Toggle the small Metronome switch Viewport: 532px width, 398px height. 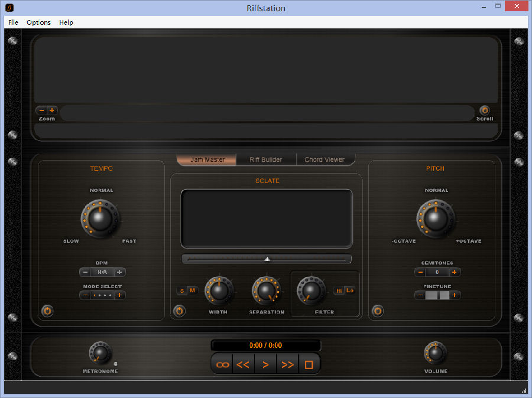click(x=115, y=364)
